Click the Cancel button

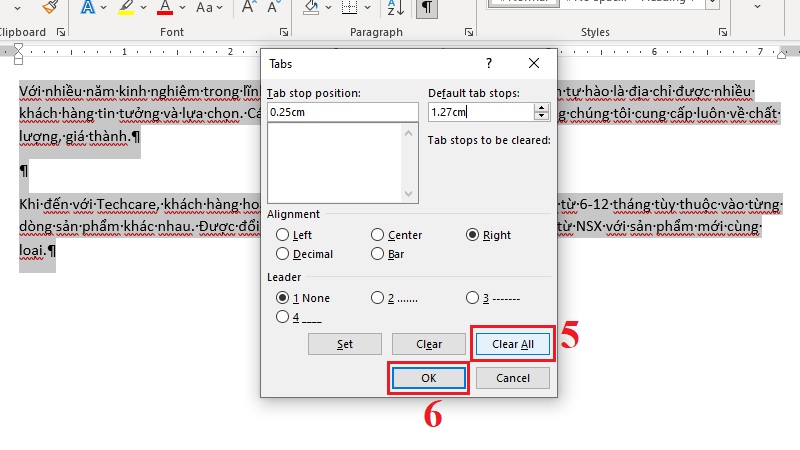[x=513, y=378]
